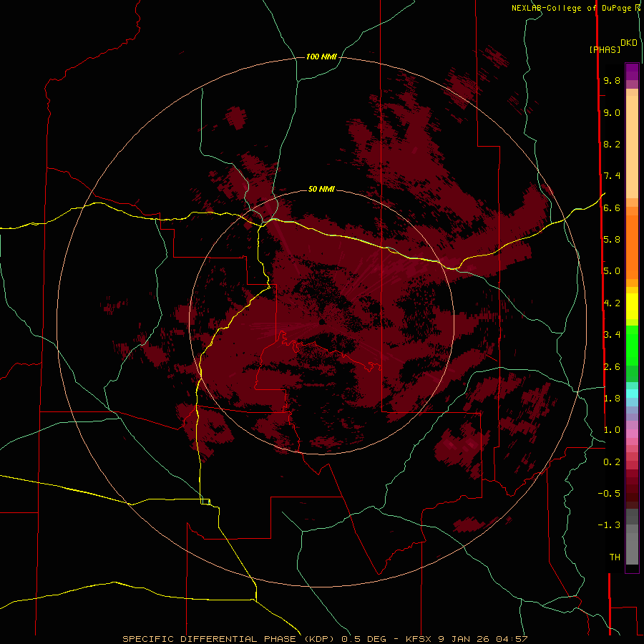Screen dimensions: 644x644
Task: Click the 4.2 value on the color scale
Action: [612, 303]
